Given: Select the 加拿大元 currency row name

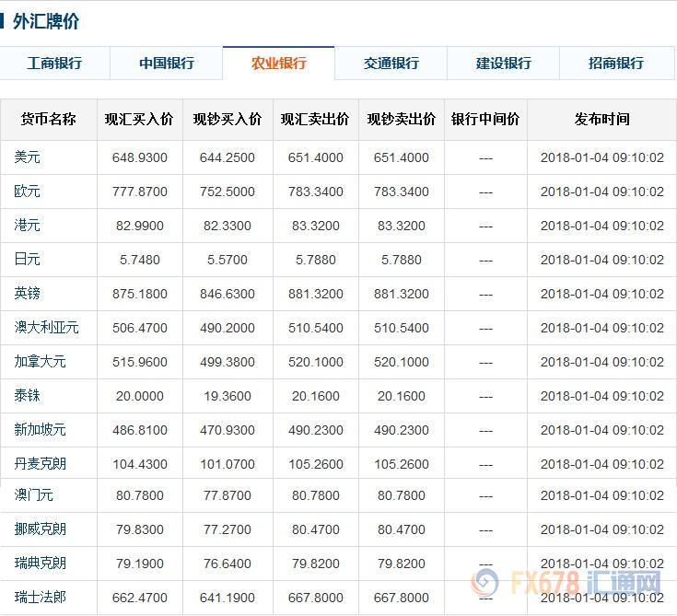Looking at the screenshot, I should (x=40, y=362).
